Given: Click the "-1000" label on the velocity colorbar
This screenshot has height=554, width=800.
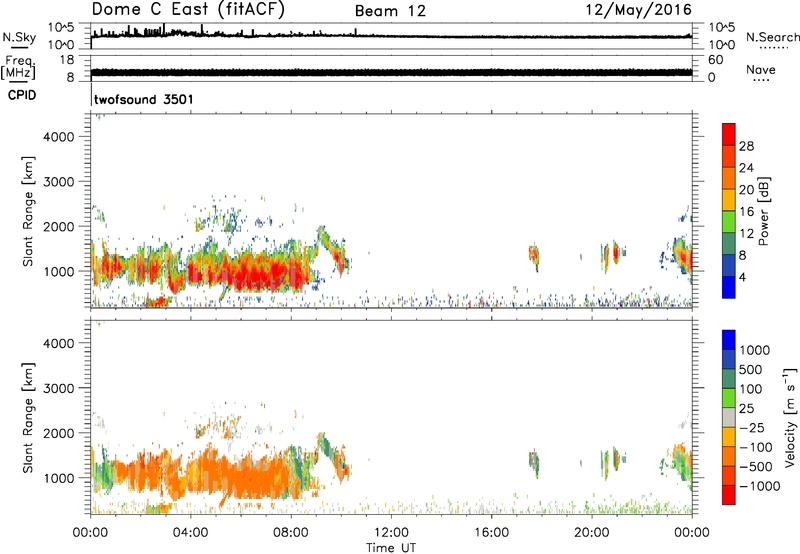Looking at the screenshot, I should [x=759, y=486].
